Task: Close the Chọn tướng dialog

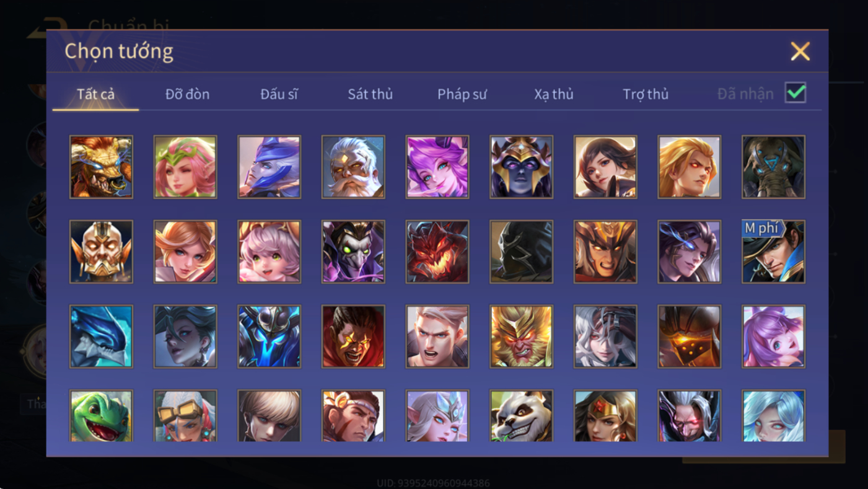Action: [800, 51]
